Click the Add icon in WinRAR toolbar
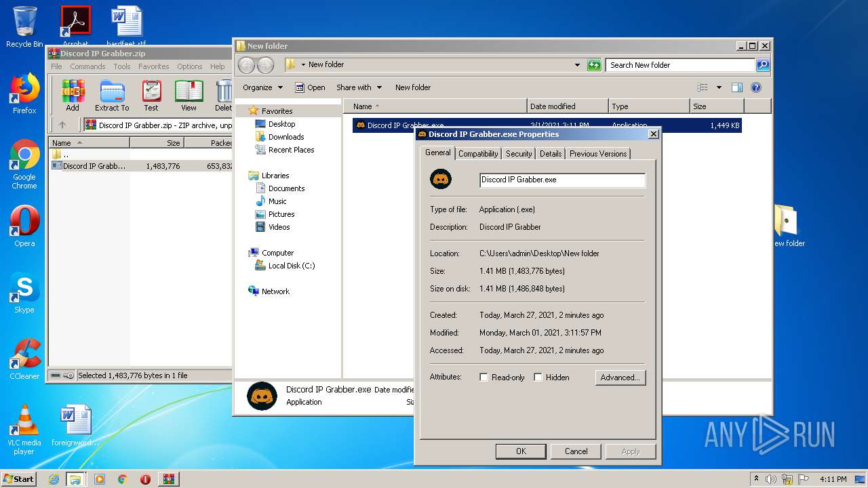This screenshot has height=488, width=868. pyautogui.click(x=73, y=96)
